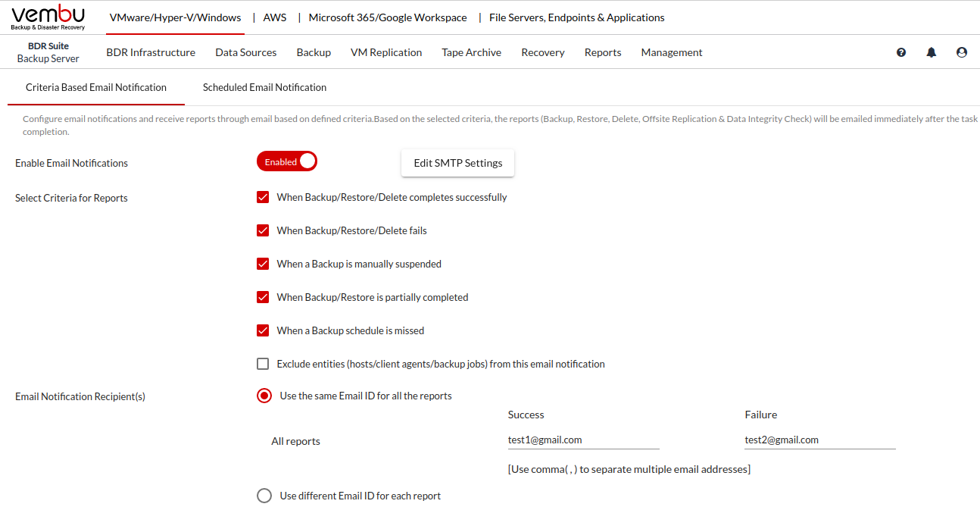Image resolution: width=980 pixels, height=507 pixels.
Task: Open the help question mark icon
Action: tap(901, 52)
